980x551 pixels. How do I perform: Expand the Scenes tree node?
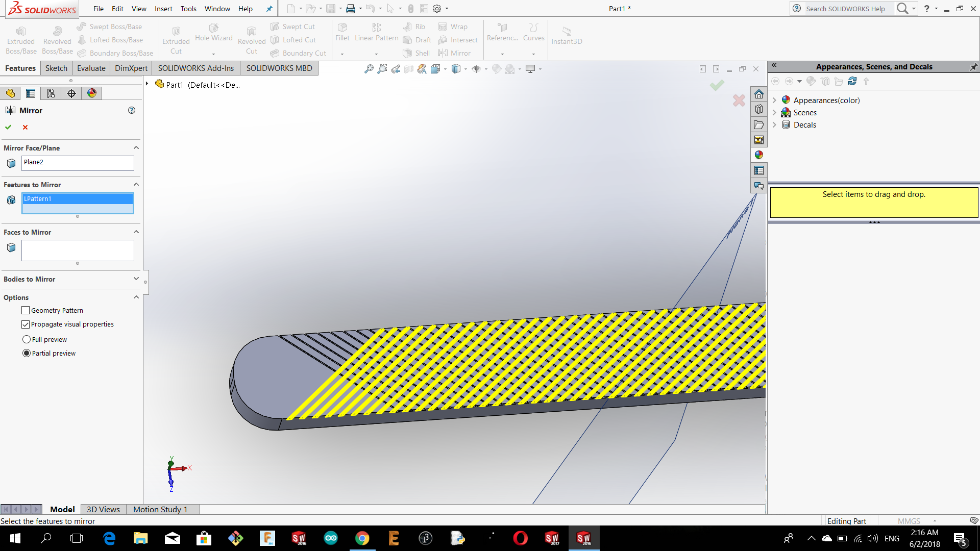pyautogui.click(x=774, y=113)
